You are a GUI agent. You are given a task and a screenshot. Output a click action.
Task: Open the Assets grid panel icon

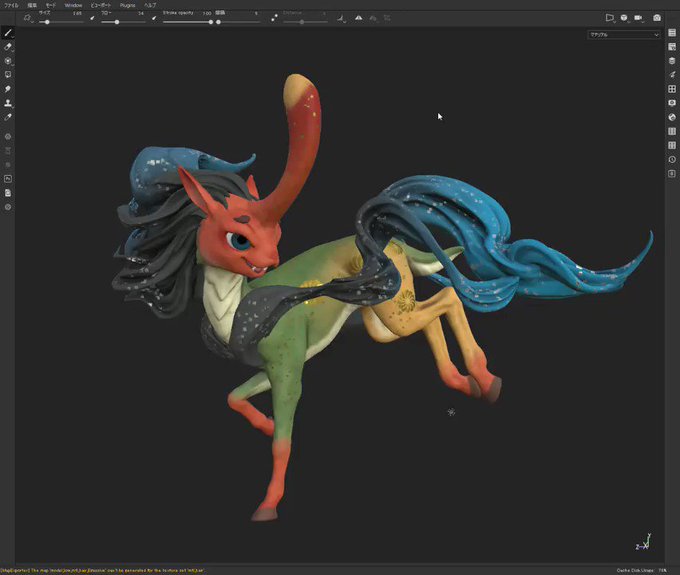coord(672,89)
